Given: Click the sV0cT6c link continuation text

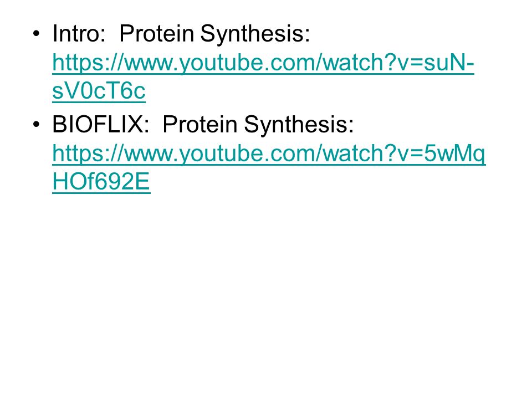Looking at the screenshot, I should tap(99, 91).
